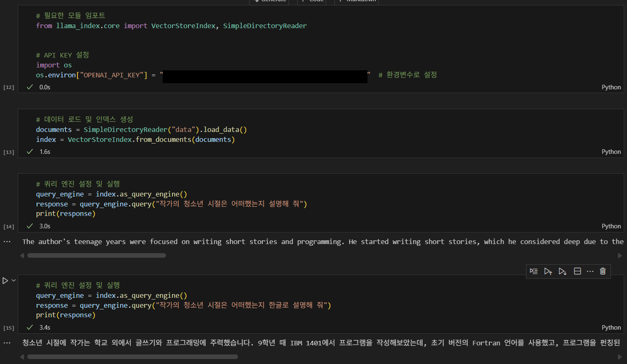Click the 0.0s execution time

point(45,87)
